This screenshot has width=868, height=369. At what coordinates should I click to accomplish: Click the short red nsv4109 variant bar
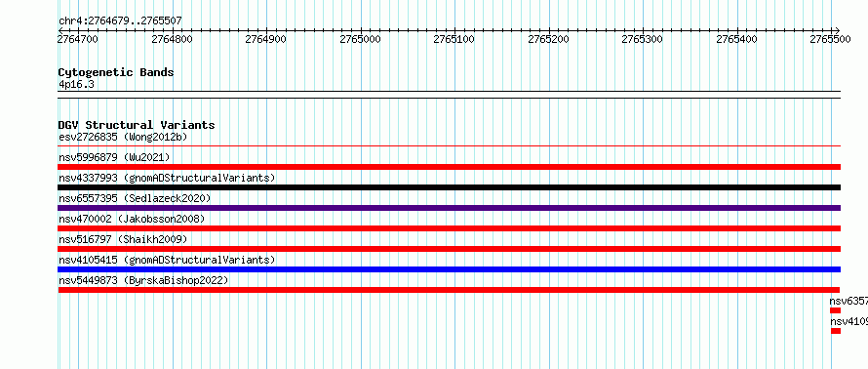[x=836, y=331]
